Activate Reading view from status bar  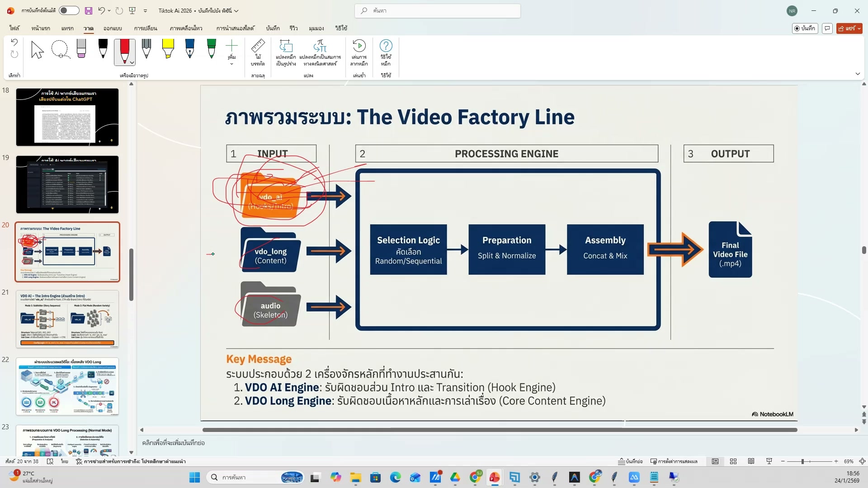coord(751,461)
